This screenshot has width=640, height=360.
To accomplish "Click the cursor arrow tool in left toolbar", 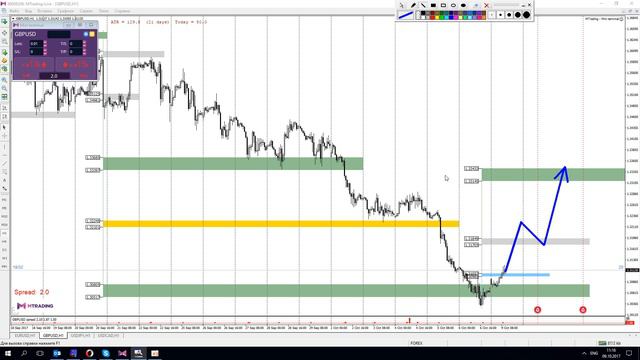I will pos(4,127).
